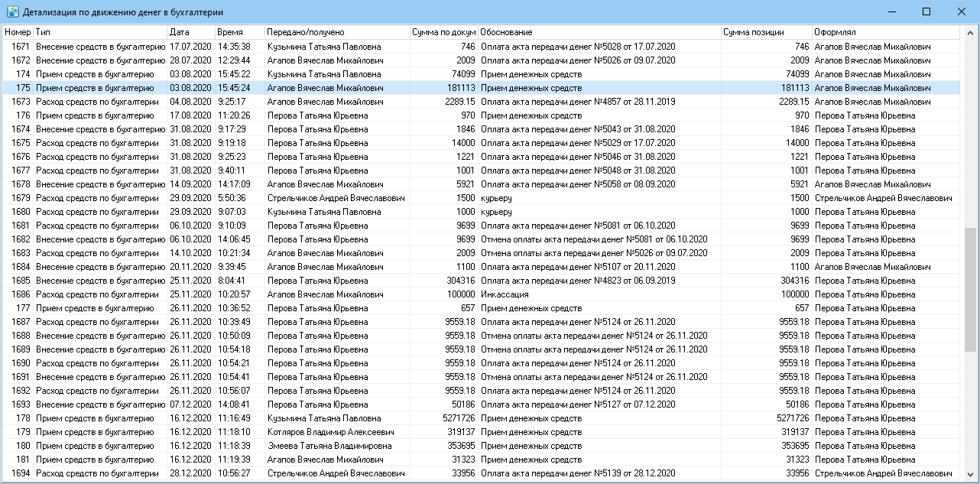Click the vertical scrollbar up arrow

[969, 33]
